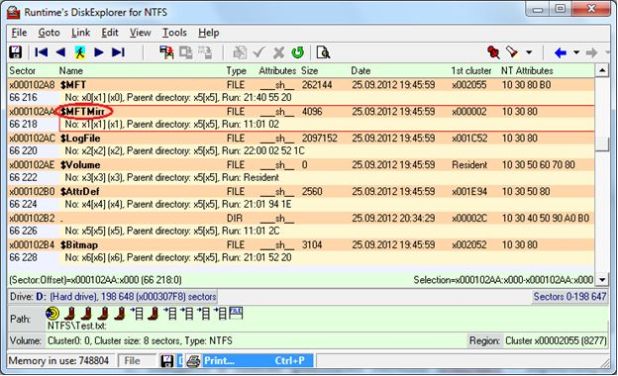Click the detail line Run: 22:00 02 52 1C
Image resolution: width=618 pixels, height=376 pixels.
[x=263, y=151]
